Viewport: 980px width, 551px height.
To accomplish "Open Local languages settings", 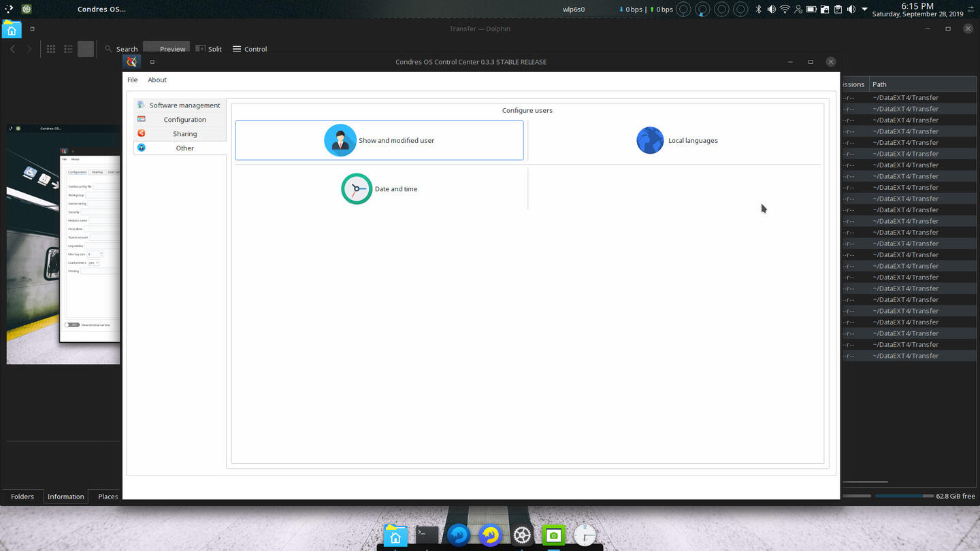I will tap(676, 140).
